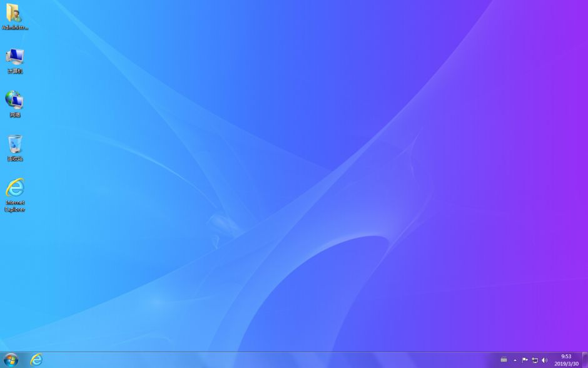Click the 回收站 label below the Recycle Bin
Viewport: 588px width, 368px height.
(14, 158)
